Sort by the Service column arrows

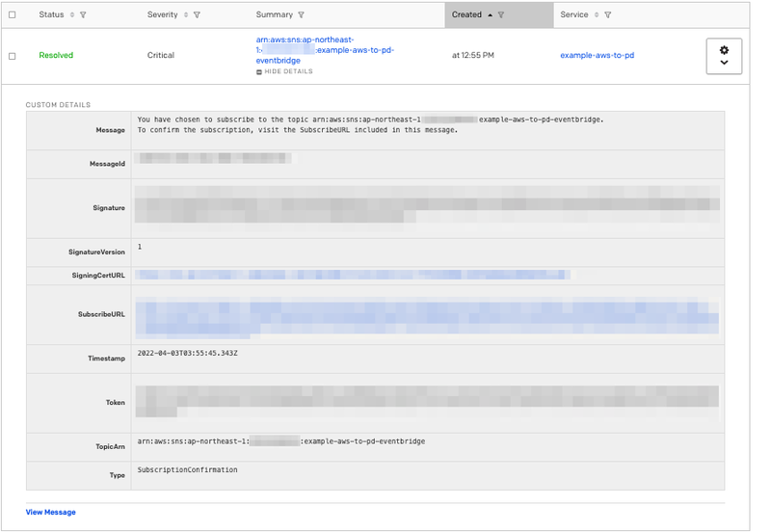tap(597, 14)
